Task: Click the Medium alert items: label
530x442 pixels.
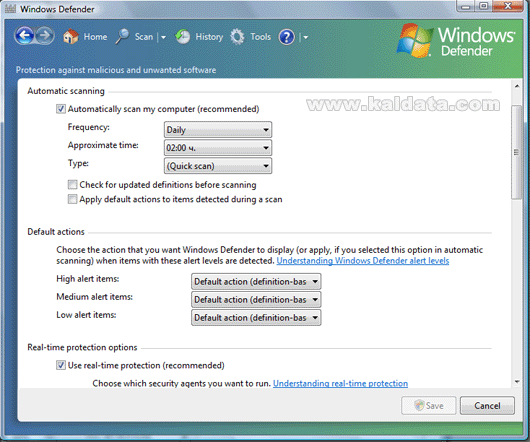Action: [94, 297]
